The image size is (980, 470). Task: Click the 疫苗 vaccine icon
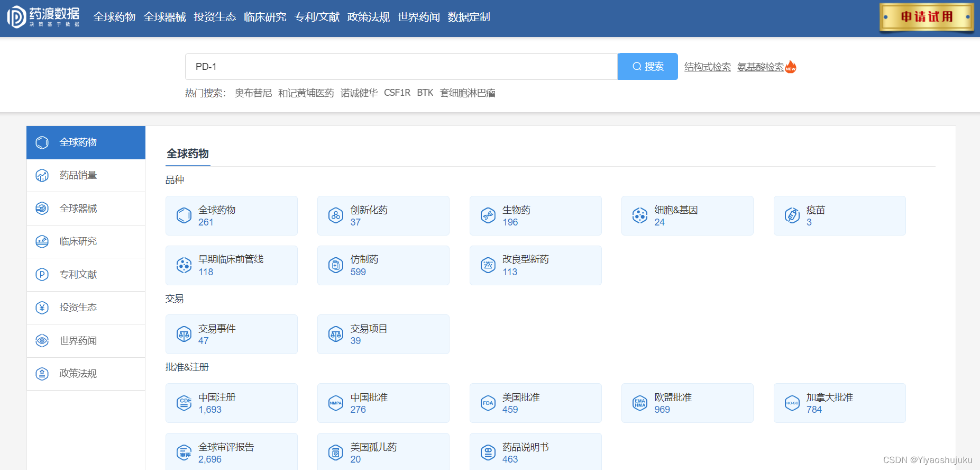792,215
